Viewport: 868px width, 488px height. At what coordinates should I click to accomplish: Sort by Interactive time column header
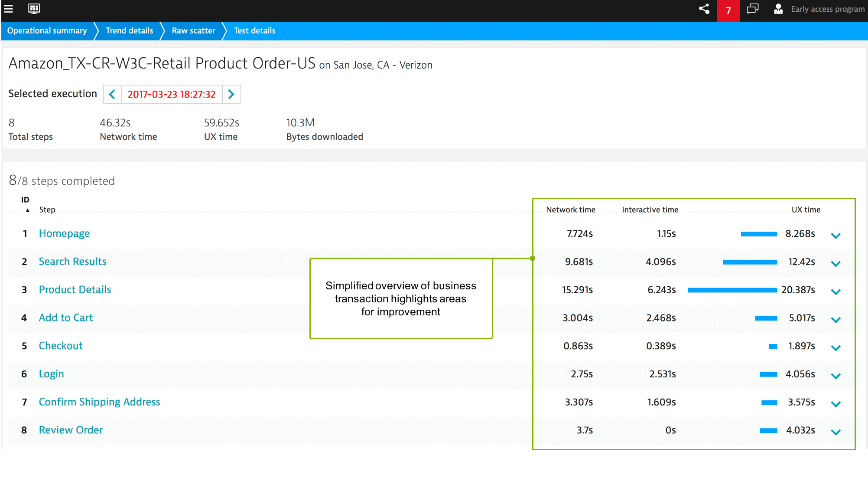pos(650,210)
